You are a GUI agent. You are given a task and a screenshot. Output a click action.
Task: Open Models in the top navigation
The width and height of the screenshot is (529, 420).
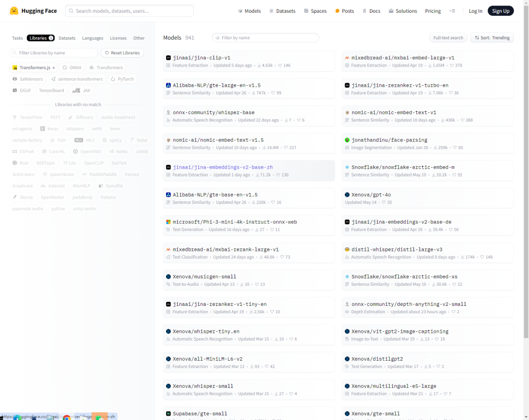coord(249,11)
